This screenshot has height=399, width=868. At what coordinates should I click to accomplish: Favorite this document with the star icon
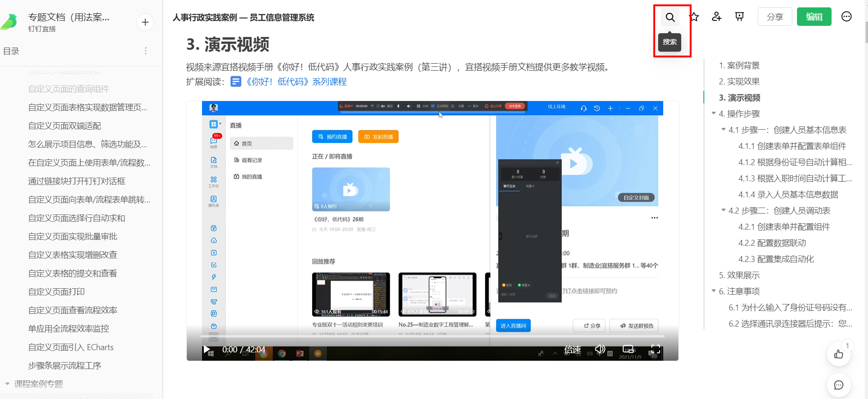click(x=694, y=17)
